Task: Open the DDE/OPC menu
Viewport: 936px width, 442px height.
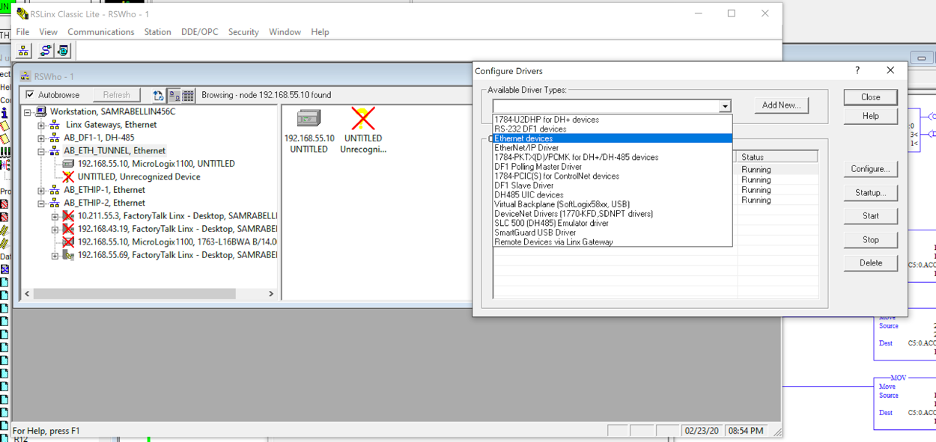Action: pos(200,32)
